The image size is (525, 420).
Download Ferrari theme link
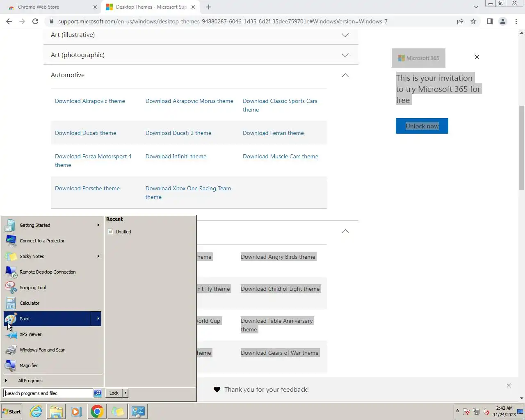pos(273,133)
